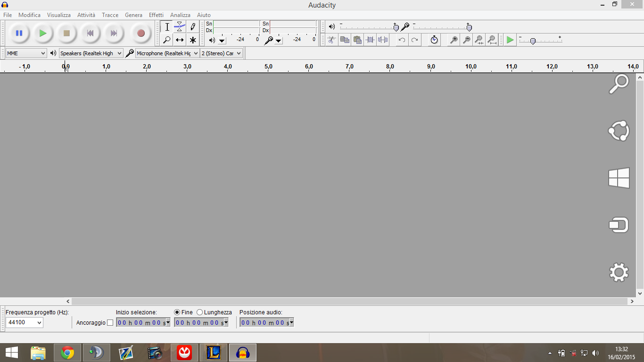Open the Inizio selezione time format arrow

coord(167,322)
